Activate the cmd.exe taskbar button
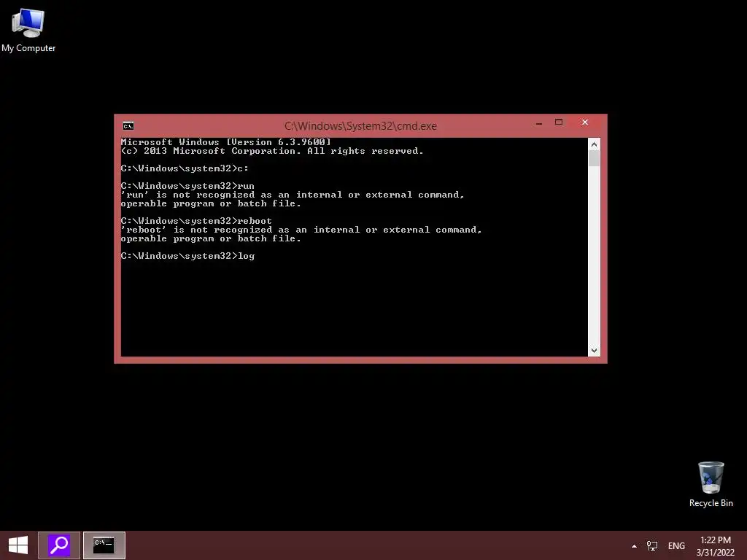This screenshot has height=560, width=747. [x=104, y=545]
